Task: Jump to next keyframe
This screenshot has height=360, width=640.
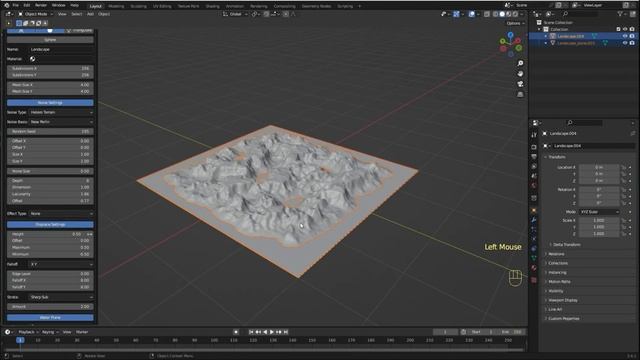Action: [279, 332]
